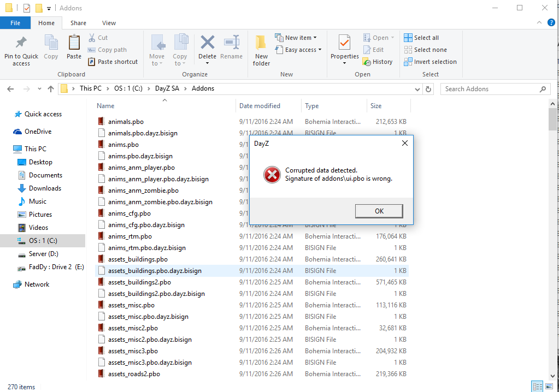Create a New folder from ribbon
Screen dimensions: 559x392
tap(261, 50)
